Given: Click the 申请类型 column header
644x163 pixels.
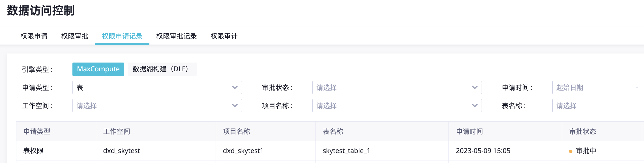Looking at the screenshot, I should pos(37,132).
